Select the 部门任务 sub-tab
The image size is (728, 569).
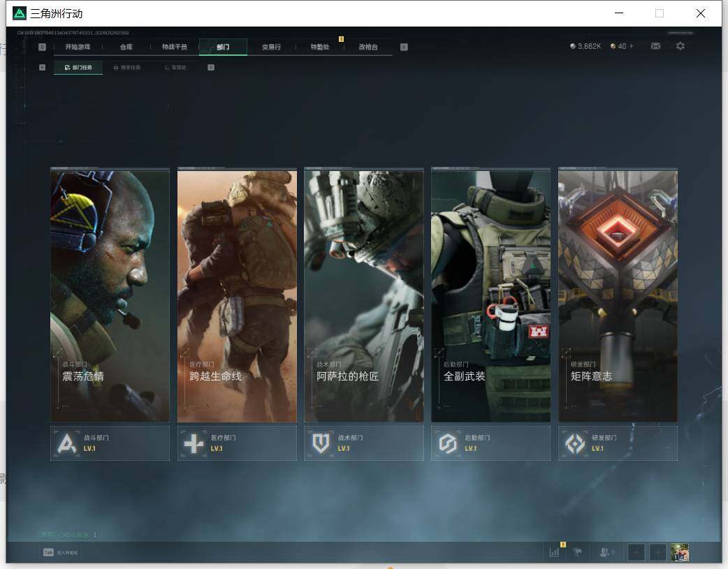(x=78, y=68)
